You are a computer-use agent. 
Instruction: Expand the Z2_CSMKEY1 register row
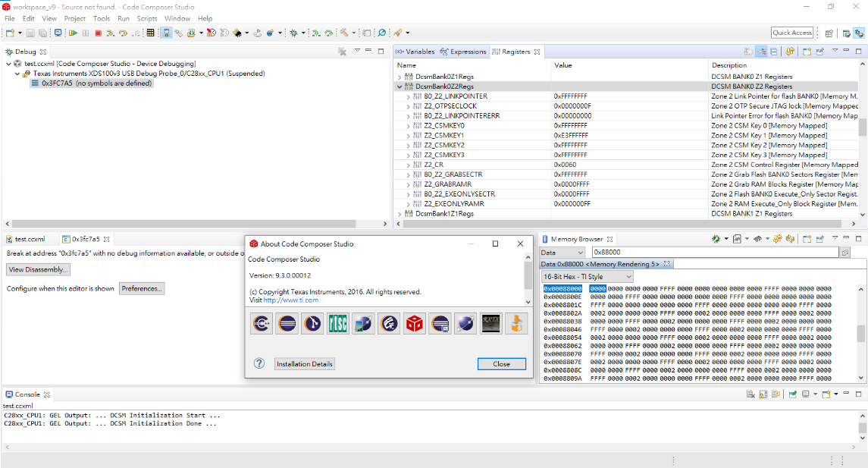(409, 136)
